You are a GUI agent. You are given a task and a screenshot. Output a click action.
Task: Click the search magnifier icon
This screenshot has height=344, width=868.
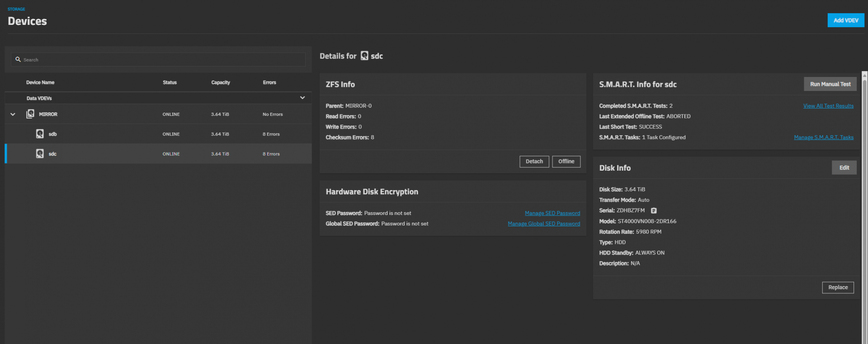click(x=18, y=59)
